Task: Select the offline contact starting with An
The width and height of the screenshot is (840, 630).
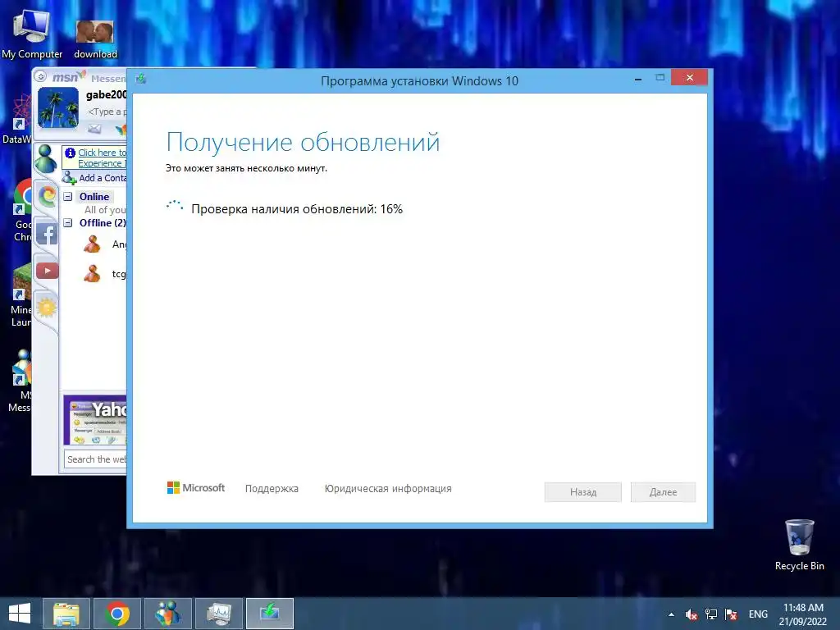Action: point(104,244)
